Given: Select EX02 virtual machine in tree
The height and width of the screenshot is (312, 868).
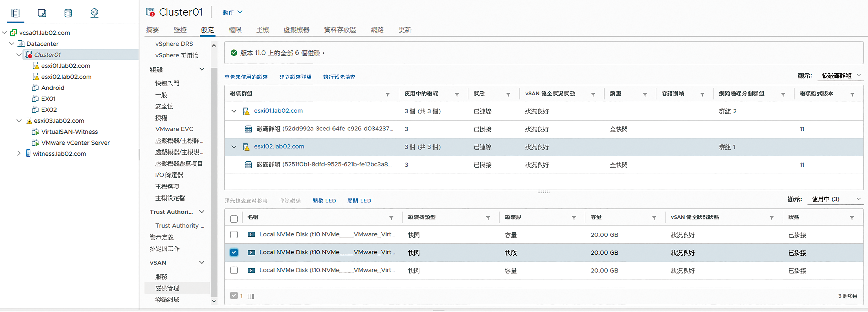Looking at the screenshot, I should 49,110.
